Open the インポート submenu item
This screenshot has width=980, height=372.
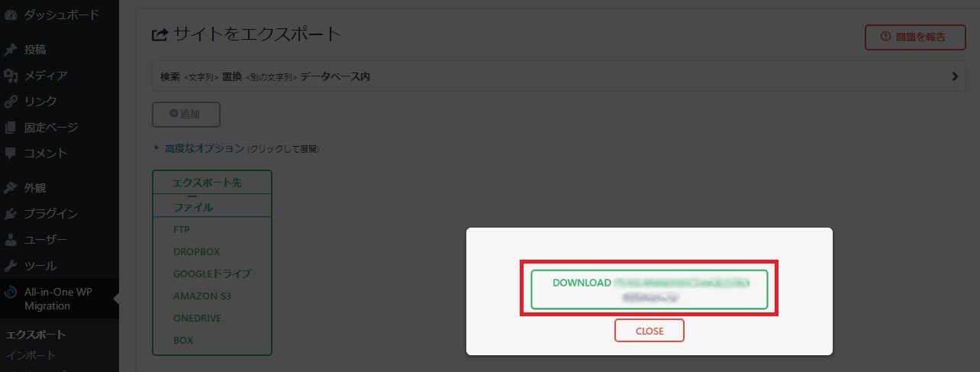point(31,355)
